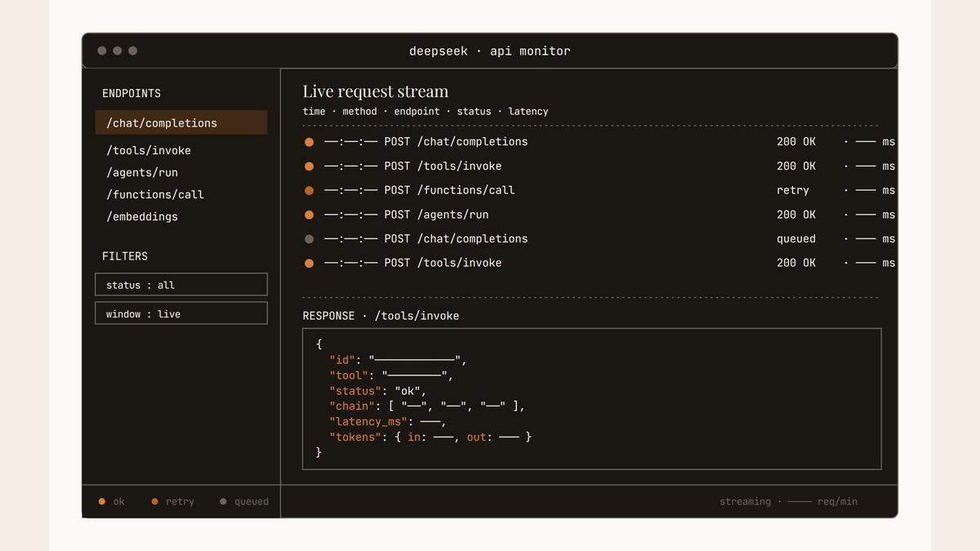
Task: Click the status dot on the last /tools/invoke row
Action: click(309, 263)
